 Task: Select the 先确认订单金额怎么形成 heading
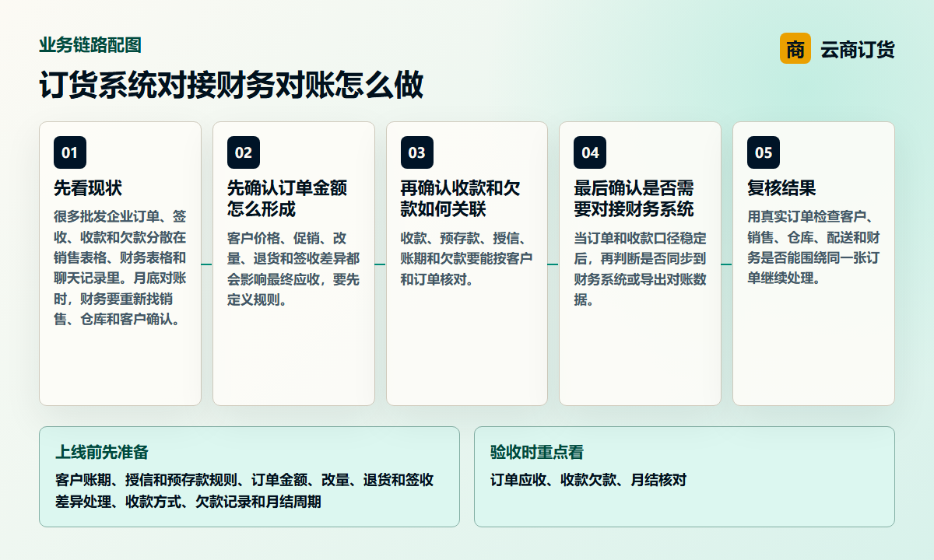point(287,199)
